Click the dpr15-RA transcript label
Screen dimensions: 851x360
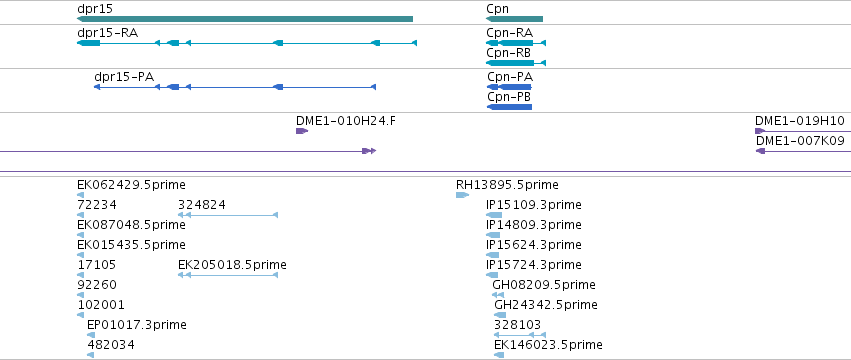(x=107, y=33)
